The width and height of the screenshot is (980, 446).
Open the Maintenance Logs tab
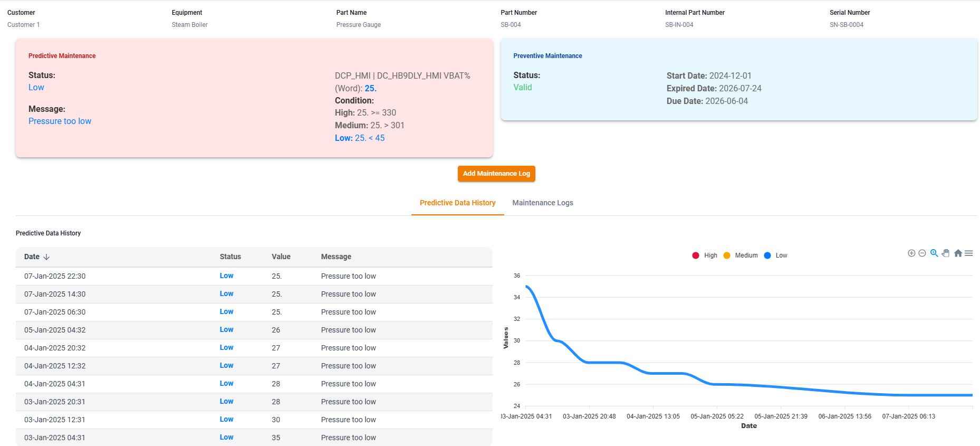pos(542,203)
